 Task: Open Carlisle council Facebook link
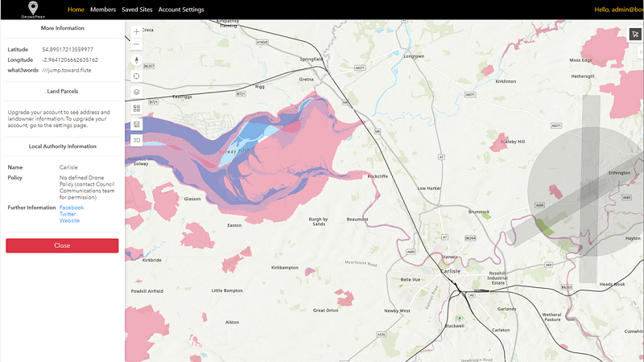point(72,208)
